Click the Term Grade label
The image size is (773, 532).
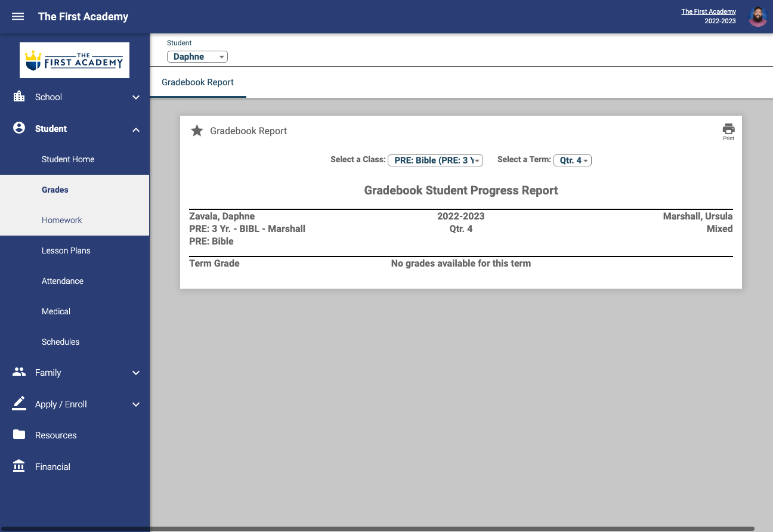[214, 263]
